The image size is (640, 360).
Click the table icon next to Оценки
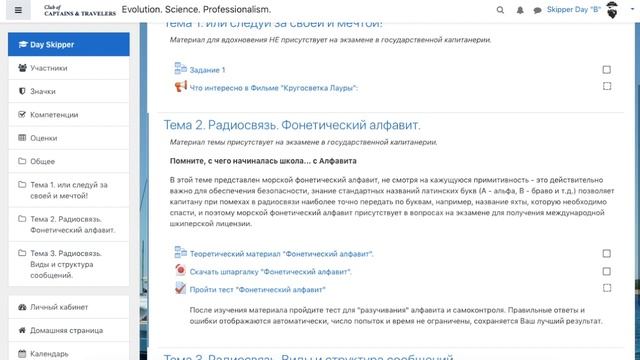click(x=22, y=138)
